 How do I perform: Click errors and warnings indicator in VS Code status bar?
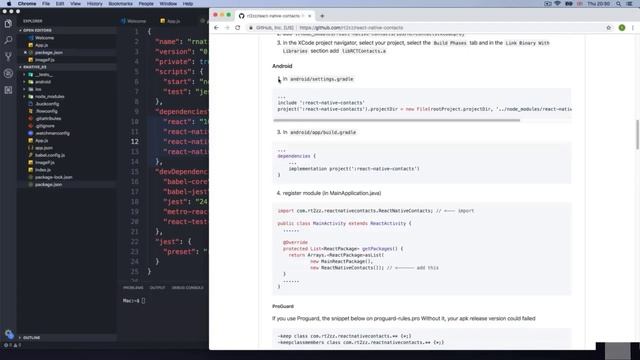pos(12,345)
